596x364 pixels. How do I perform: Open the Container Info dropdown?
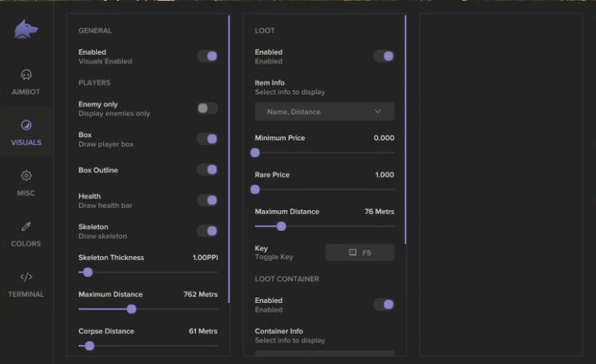point(325,354)
